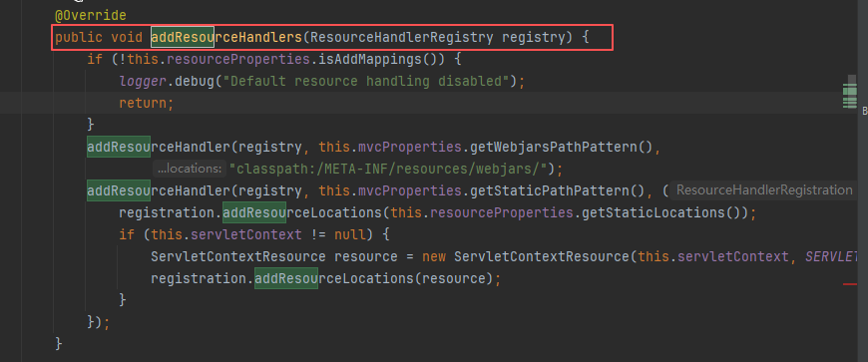Screen dimensions: 868x362
Task: Click the ...locations: inlay hint
Action: tap(190, 169)
